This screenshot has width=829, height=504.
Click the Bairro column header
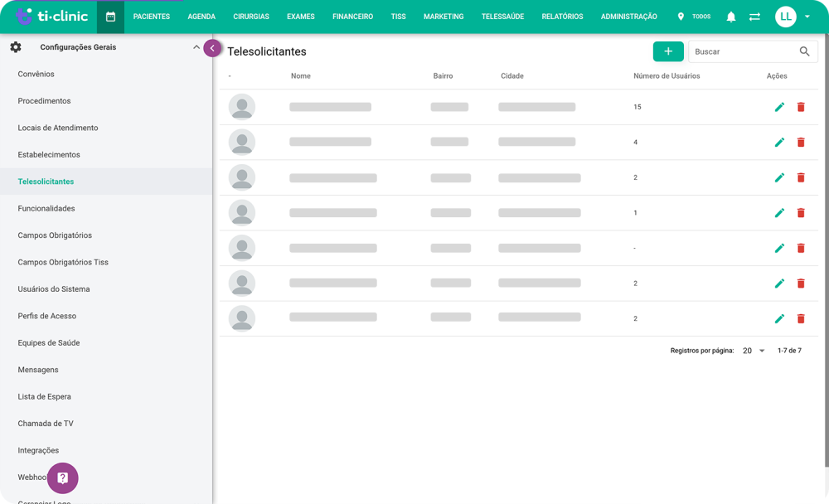(x=443, y=76)
